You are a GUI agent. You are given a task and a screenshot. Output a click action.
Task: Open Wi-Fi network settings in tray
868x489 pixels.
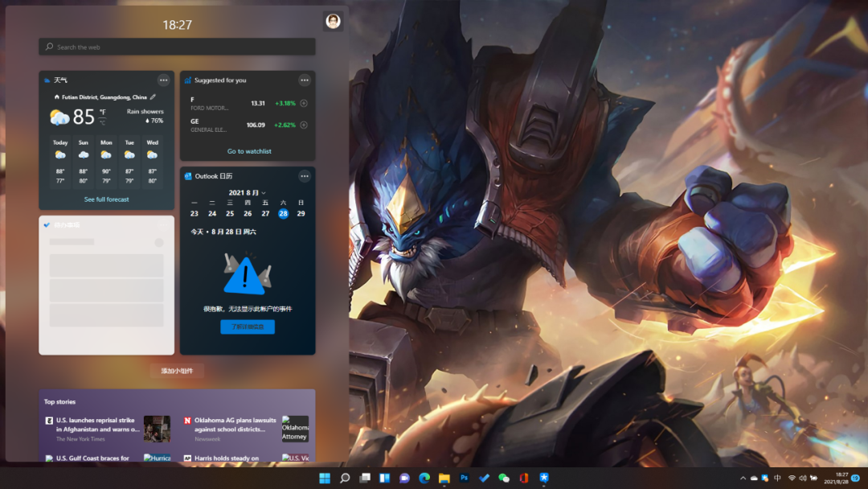click(792, 478)
